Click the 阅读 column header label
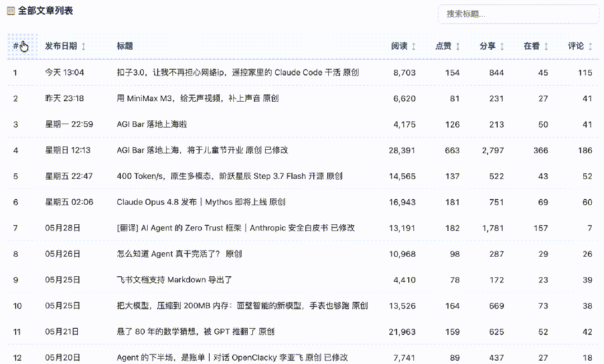Viewport: 604px width, 364px height. pyautogui.click(x=399, y=46)
